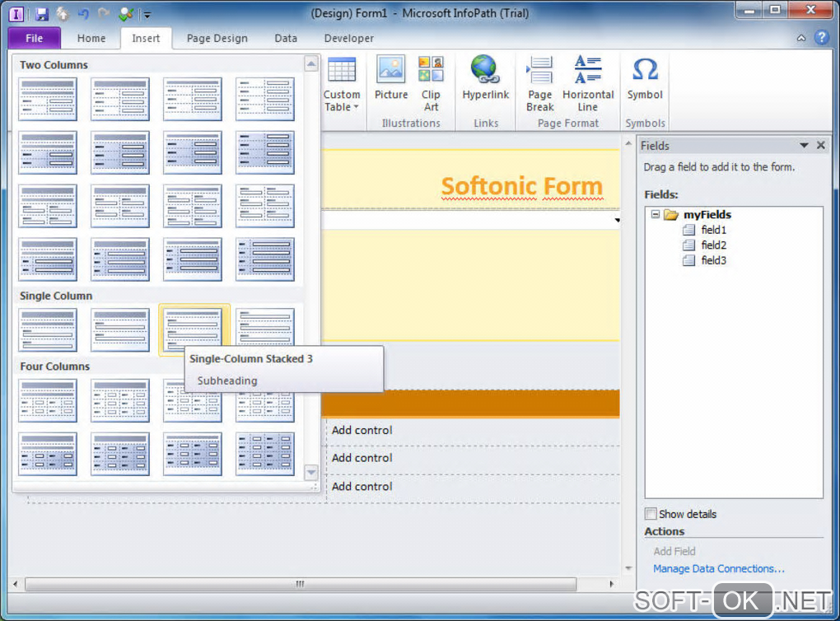Insert a Page Break
Screen dimensions: 840x621
tap(539, 85)
